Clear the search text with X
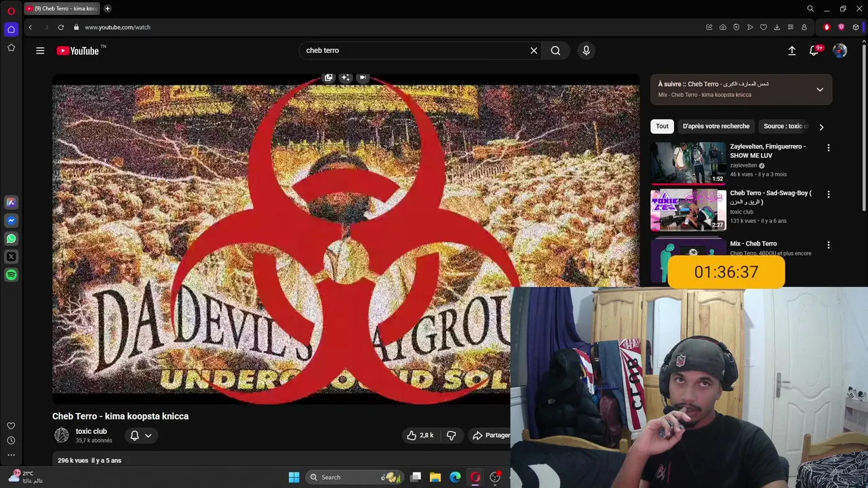The height and width of the screenshot is (488, 868). point(534,50)
